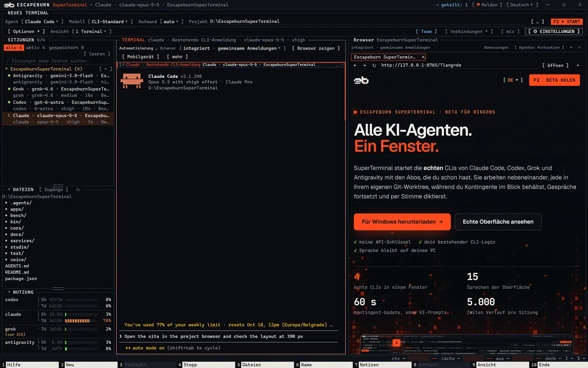
Task: Open the Deutsch language dropdown
Action: click(x=522, y=5)
